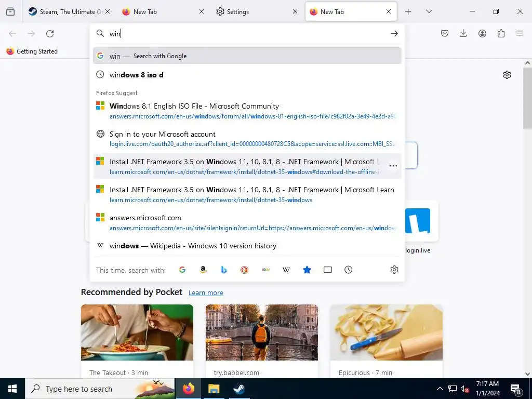The width and height of the screenshot is (532, 399).
Task: Expand the list all tabs dropdown
Action: coord(429,11)
